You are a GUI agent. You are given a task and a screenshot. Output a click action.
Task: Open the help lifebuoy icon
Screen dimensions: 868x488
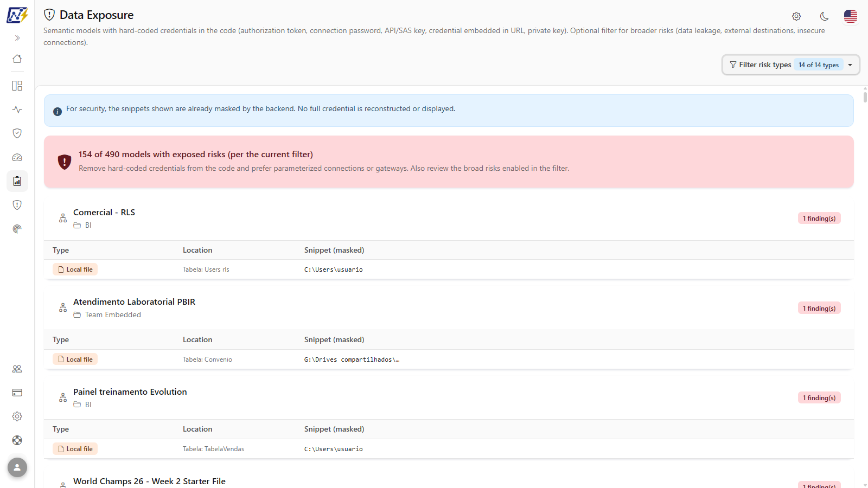(x=17, y=440)
